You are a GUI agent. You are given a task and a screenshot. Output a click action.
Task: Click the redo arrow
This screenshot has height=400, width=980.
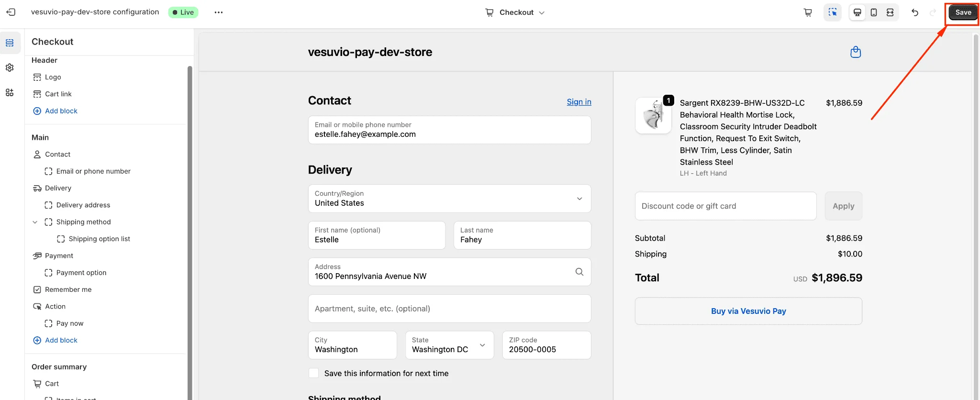pyautogui.click(x=933, y=12)
